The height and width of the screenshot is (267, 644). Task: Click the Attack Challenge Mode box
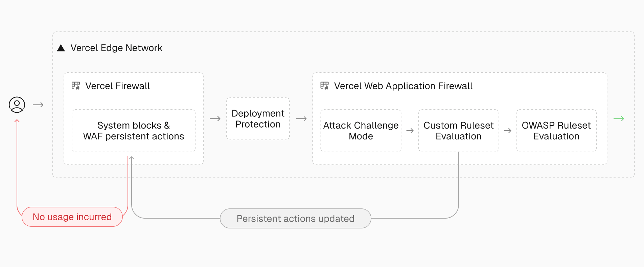tap(361, 131)
